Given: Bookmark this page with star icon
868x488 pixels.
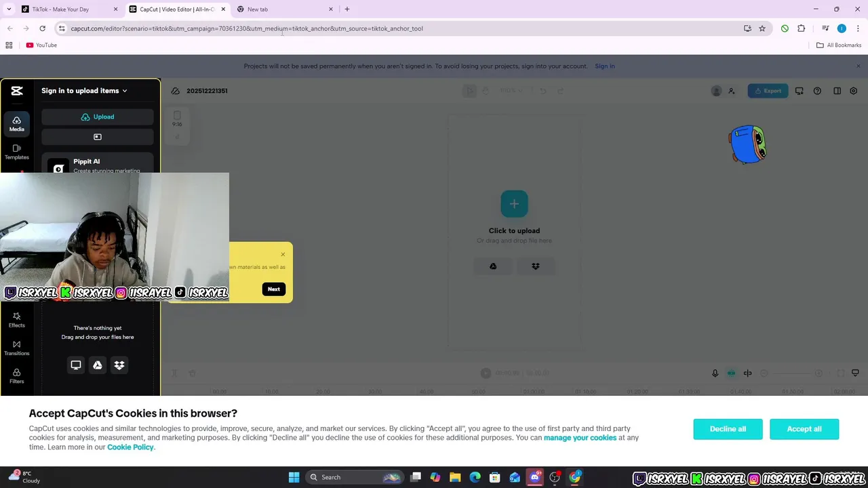Looking at the screenshot, I should pyautogui.click(x=762, y=28).
